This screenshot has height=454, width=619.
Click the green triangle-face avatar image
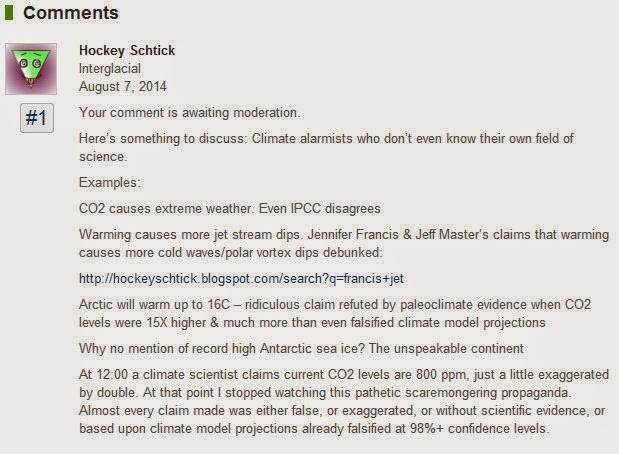[x=31, y=69]
